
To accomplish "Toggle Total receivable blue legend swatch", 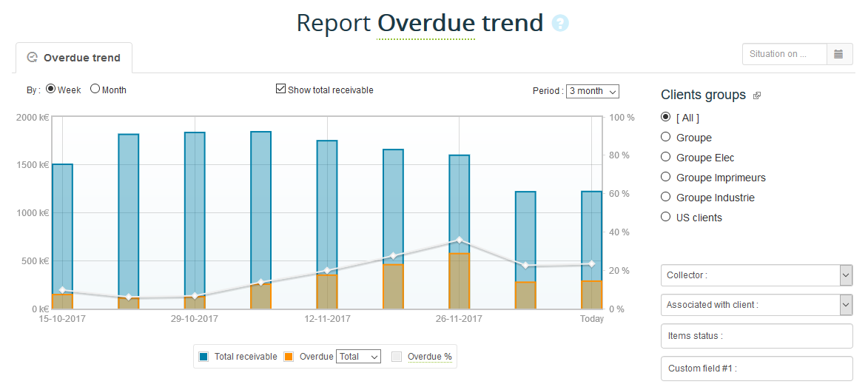I will (203, 357).
